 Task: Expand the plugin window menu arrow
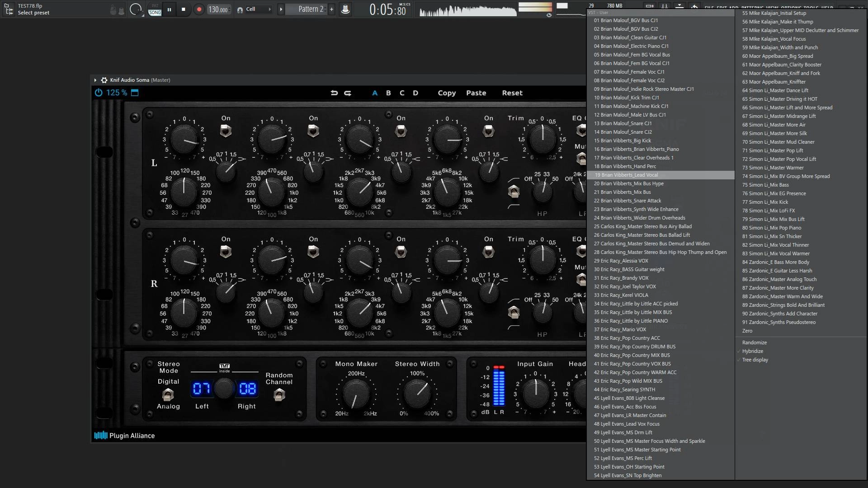(x=95, y=80)
